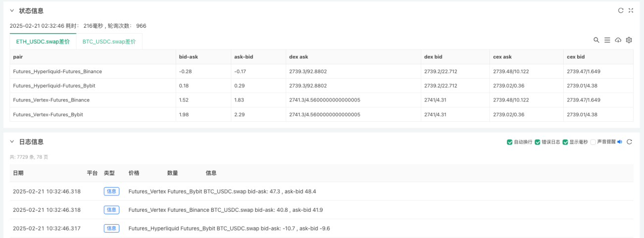The width and height of the screenshot is (644, 238).
Task: Collapse the 日志信息 section chevron
Action: [12, 142]
